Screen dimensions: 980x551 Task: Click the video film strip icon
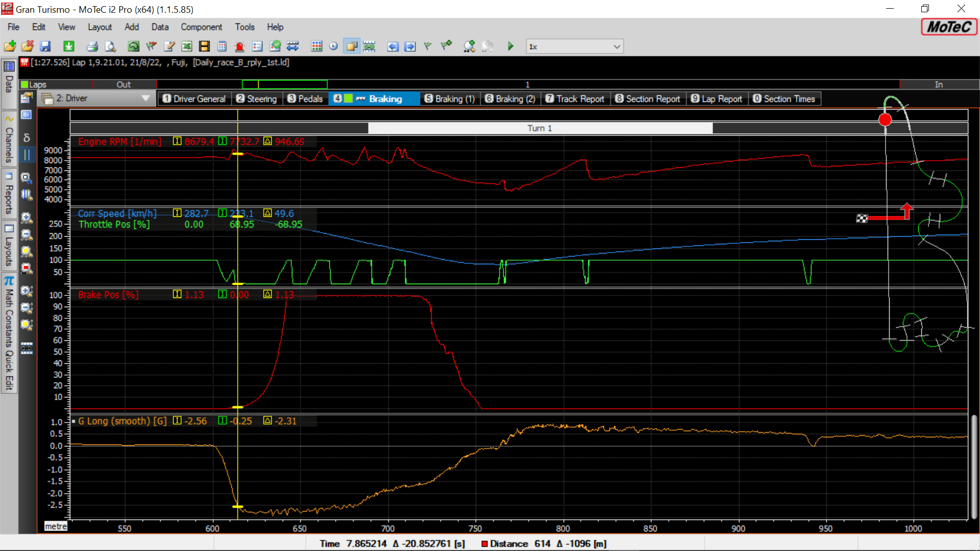tap(204, 46)
